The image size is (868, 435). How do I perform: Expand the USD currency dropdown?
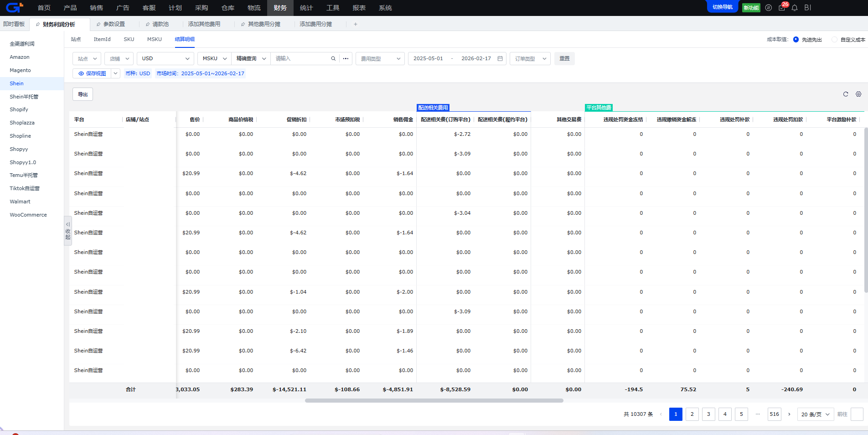165,59
